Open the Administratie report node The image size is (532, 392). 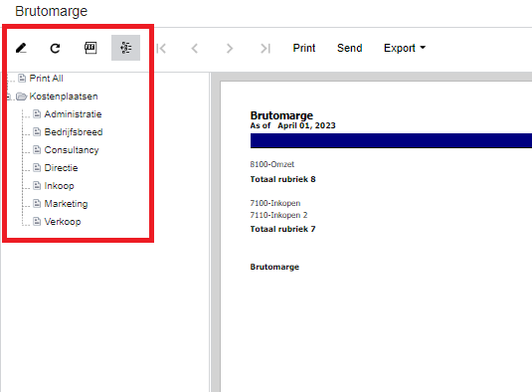[x=73, y=114]
